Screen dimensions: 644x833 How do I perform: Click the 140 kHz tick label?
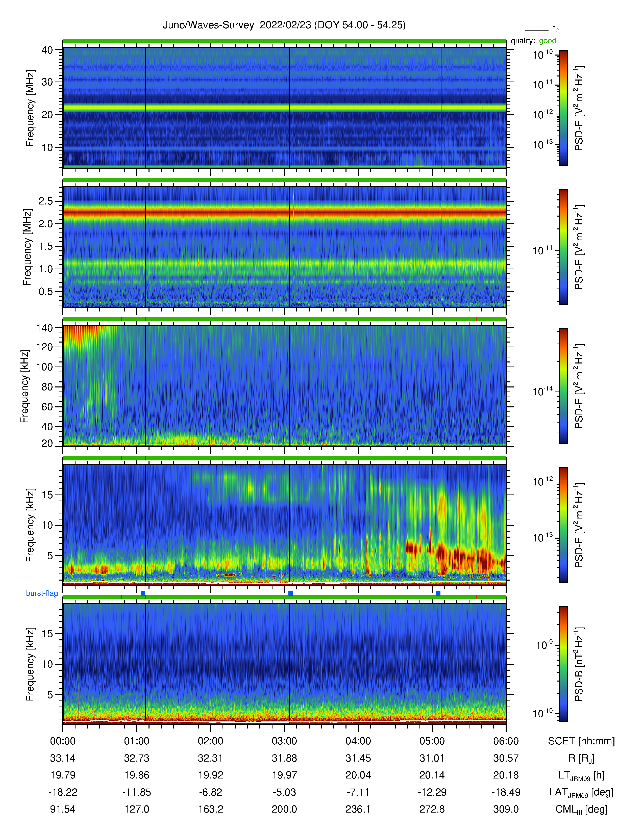click(x=44, y=328)
